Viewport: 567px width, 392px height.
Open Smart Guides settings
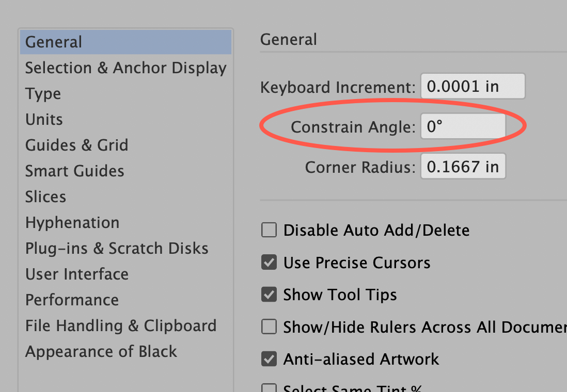click(74, 171)
